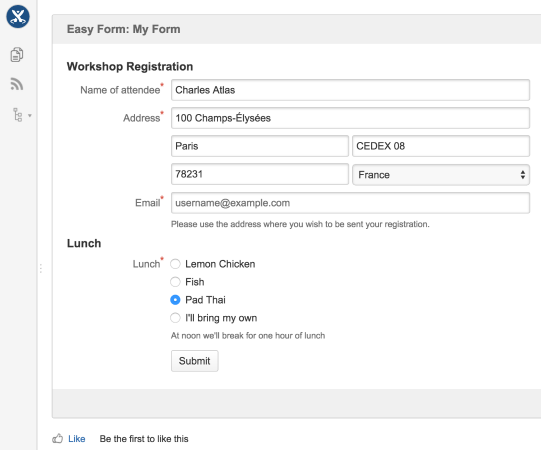Viewport: 541px width, 450px height.
Task: Open the Blog RSS feed icon
Action: [x=17, y=84]
